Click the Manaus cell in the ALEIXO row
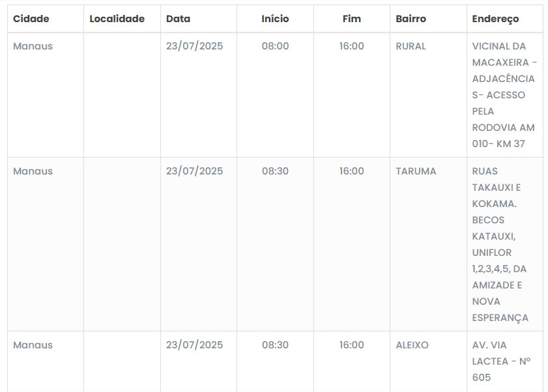The image size is (548, 392). pos(33,345)
